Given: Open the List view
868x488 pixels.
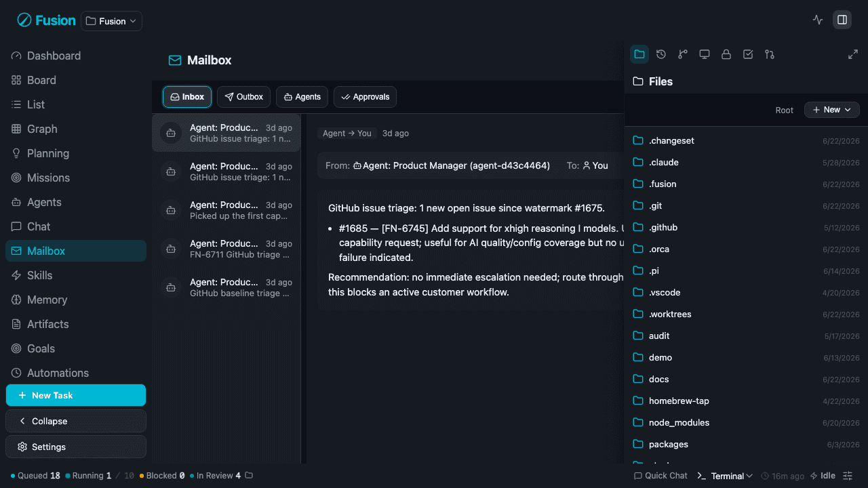Looking at the screenshot, I should [x=76, y=104].
